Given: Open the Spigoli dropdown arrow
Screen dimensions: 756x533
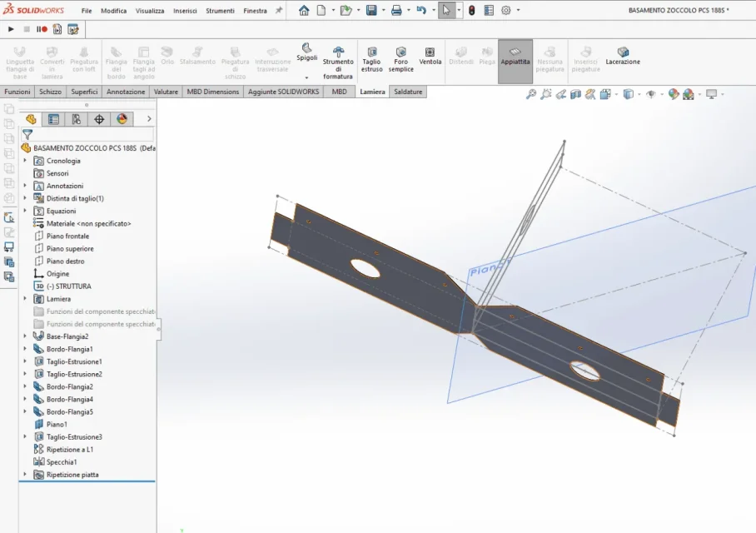Looking at the screenshot, I should 306,77.
